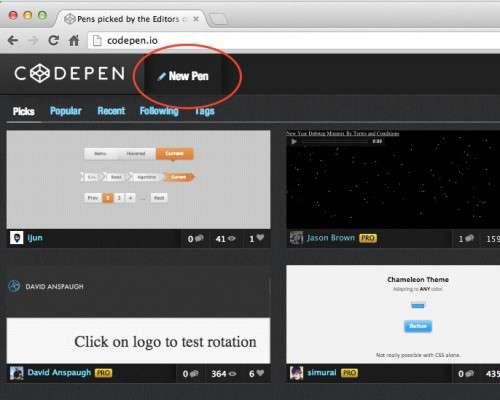Open ijun's avatar image
The height and width of the screenshot is (400, 500).
click(x=16, y=238)
